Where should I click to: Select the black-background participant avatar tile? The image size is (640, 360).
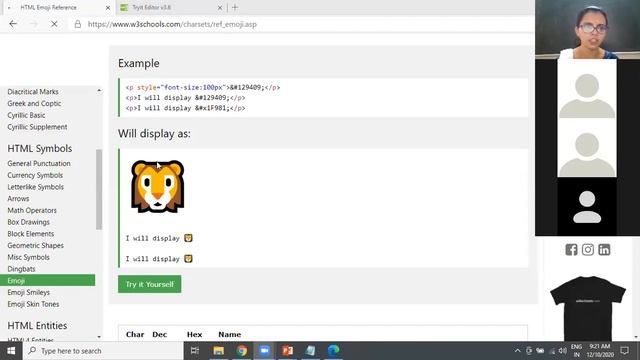(587, 207)
